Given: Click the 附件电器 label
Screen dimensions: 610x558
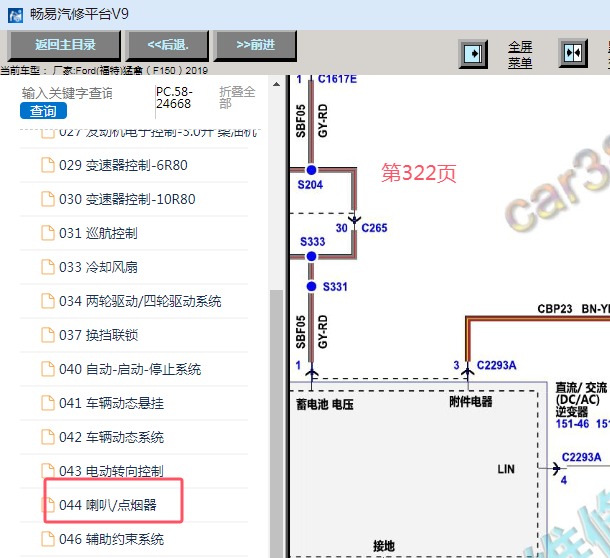Looking at the screenshot, I should pos(471,402).
